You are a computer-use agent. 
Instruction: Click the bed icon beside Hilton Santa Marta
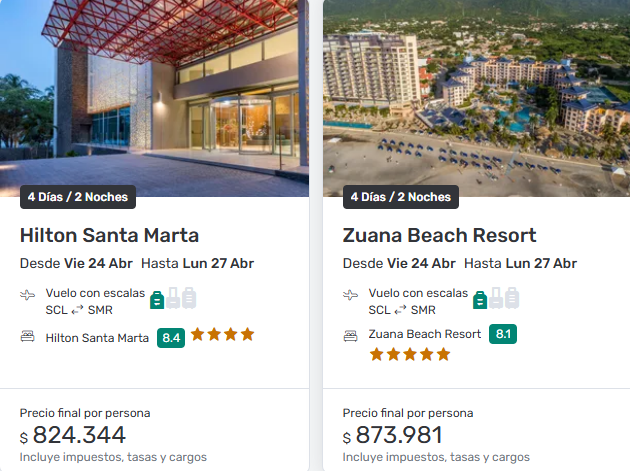click(x=27, y=337)
